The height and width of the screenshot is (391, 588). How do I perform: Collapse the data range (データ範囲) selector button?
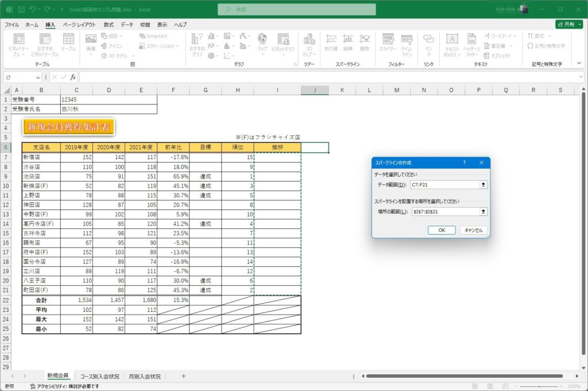tap(483, 184)
